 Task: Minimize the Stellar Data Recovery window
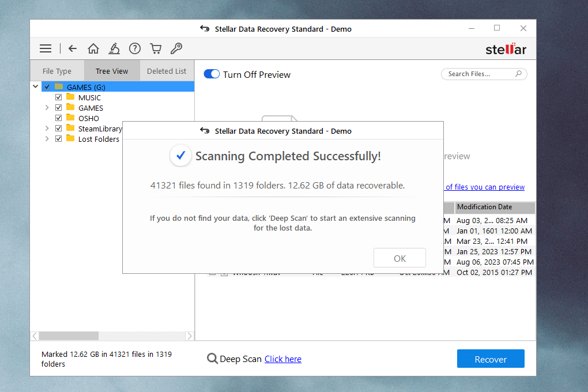click(472, 28)
